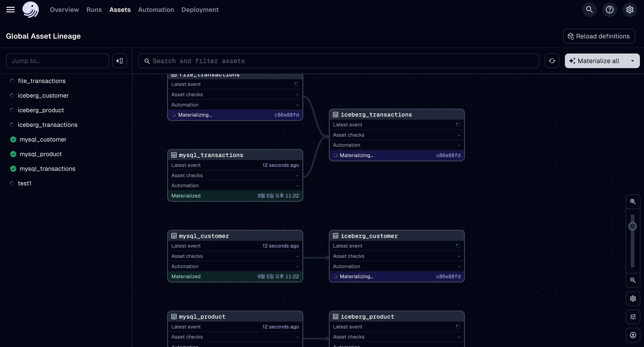Open global search magnifier icon

[589, 10]
